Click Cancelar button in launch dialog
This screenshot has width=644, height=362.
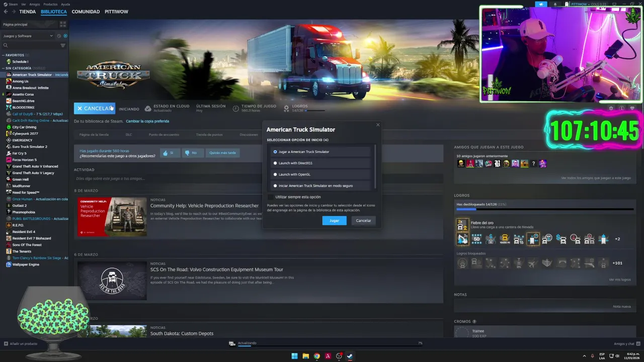[363, 221]
